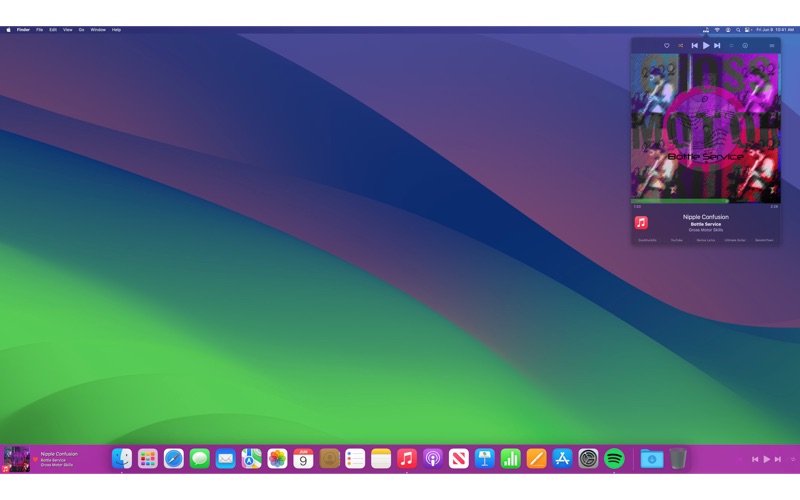Open the Genius Lyrics link in popup

[x=706, y=240]
